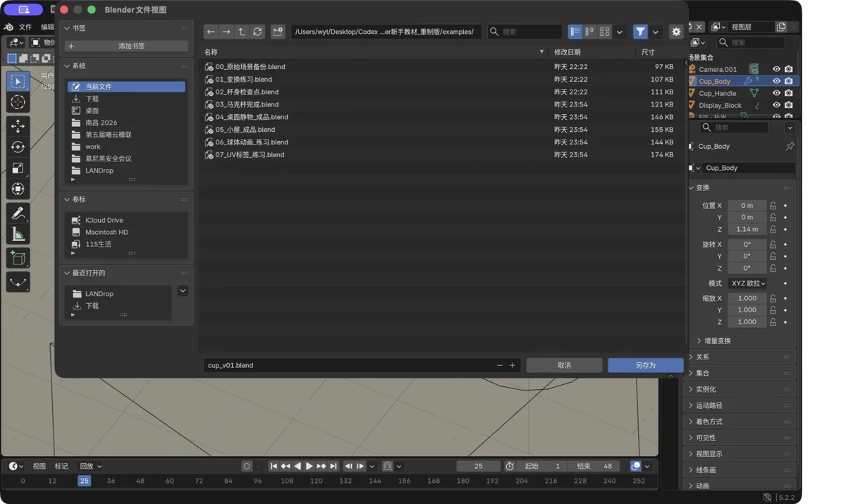The height and width of the screenshot is (504, 846).
Task: Disable Display_Block in renders
Action: click(788, 105)
